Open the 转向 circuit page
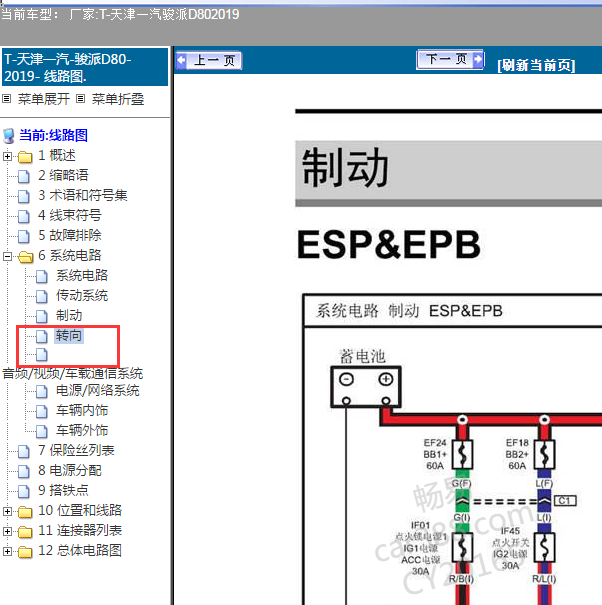 (69, 336)
